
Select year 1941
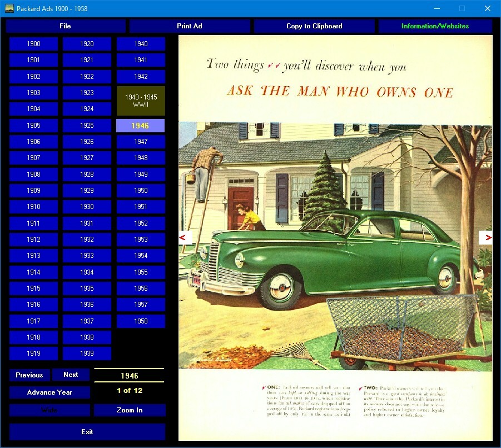click(141, 59)
